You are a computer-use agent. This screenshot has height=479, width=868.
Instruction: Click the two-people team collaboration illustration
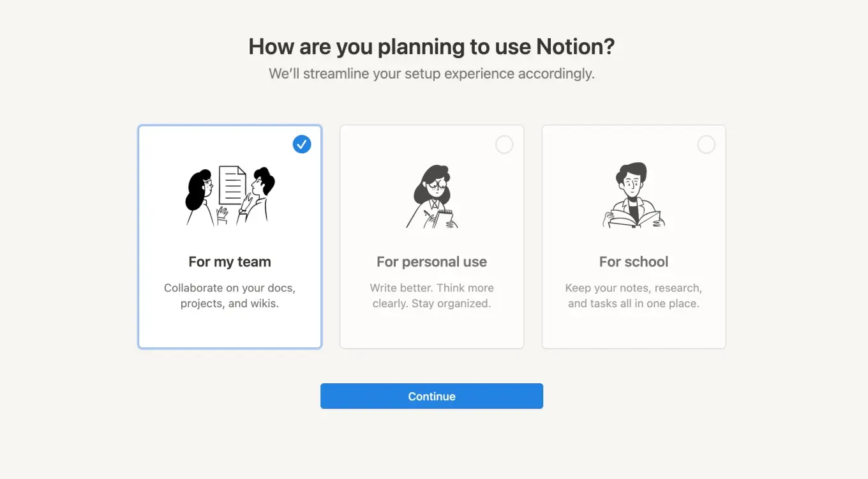pos(230,195)
